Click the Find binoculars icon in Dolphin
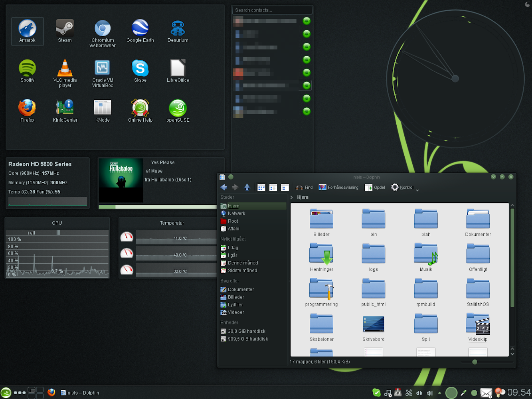The width and height of the screenshot is (532, 399). click(x=299, y=188)
